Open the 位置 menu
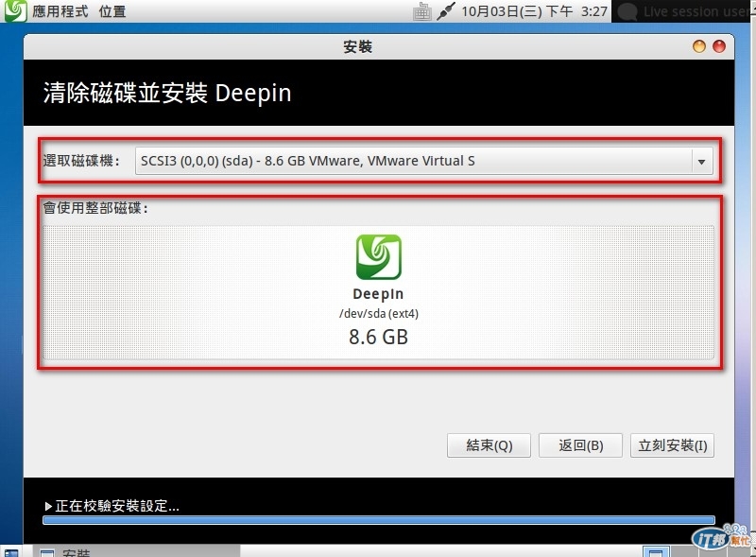 (112, 11)
